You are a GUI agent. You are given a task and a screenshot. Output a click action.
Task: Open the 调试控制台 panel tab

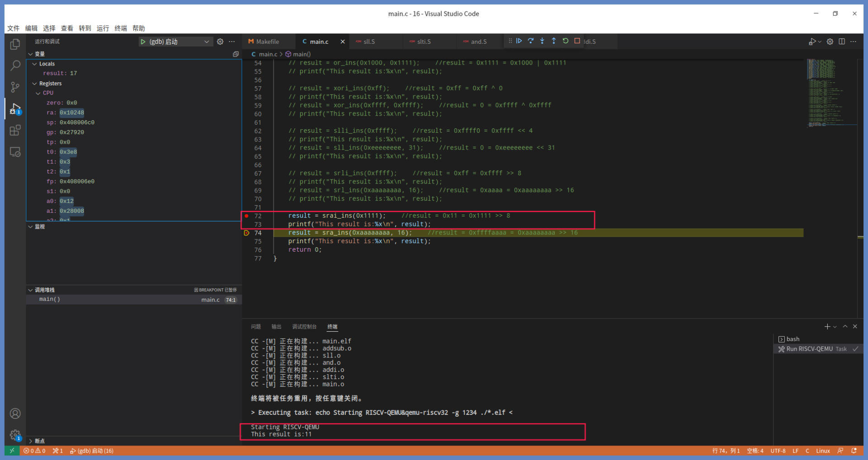pyautogui.click(x=304, y=327)
